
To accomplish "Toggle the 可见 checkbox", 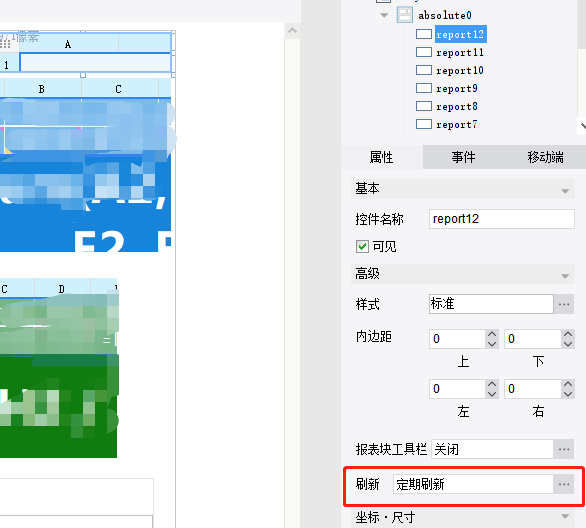I will click(x=362, y=247).
